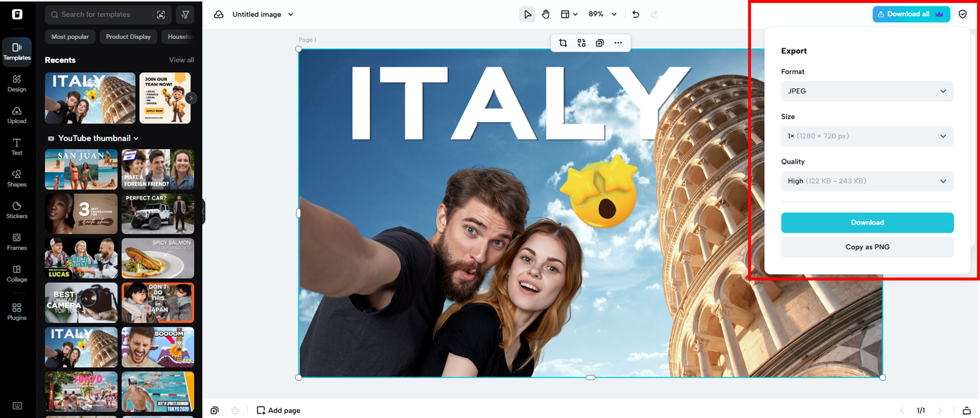The height and width of the screenshot is (418, 980).
Task: Choose the SAN JUAN template thumbnail
Action: (x=81, y=169)
